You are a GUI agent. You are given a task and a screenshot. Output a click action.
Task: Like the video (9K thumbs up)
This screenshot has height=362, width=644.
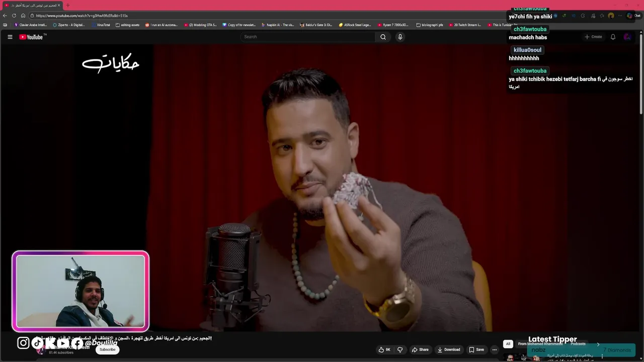[385, 349]
